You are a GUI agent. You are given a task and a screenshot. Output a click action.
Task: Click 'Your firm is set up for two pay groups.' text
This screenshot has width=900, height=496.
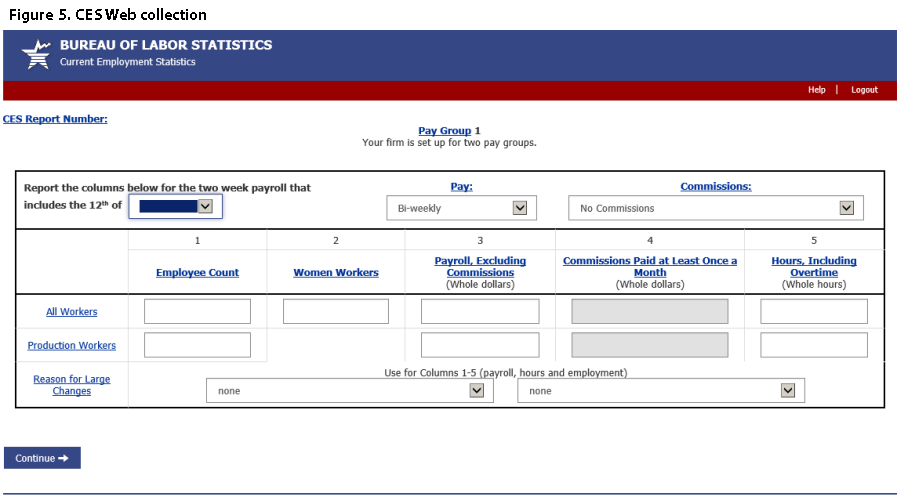pos(449,142)
